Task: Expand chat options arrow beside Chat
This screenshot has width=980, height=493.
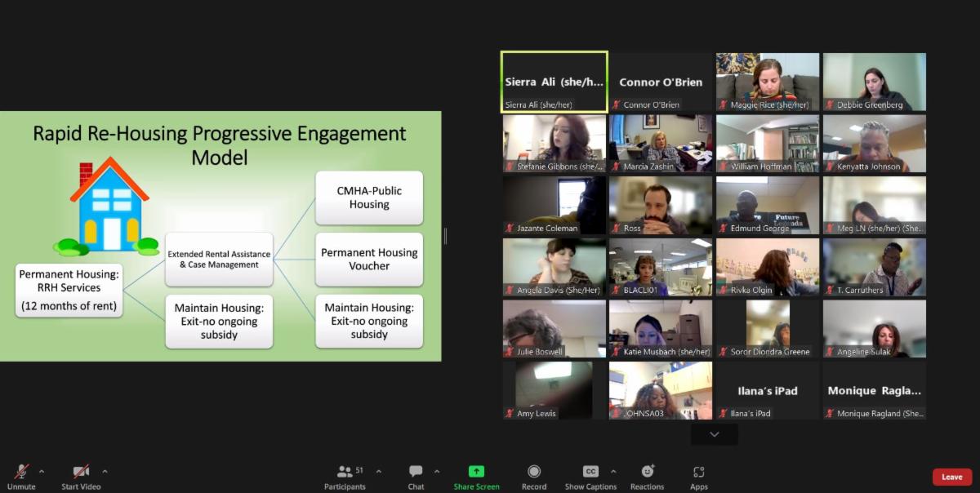Action: [x=437, y=471]
